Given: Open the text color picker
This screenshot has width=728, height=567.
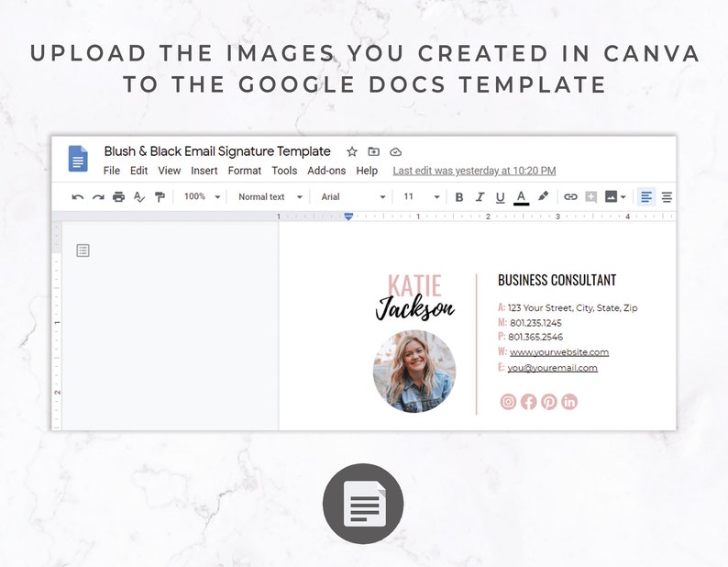Looking at the screenshot, I should (x=521, y=197).
